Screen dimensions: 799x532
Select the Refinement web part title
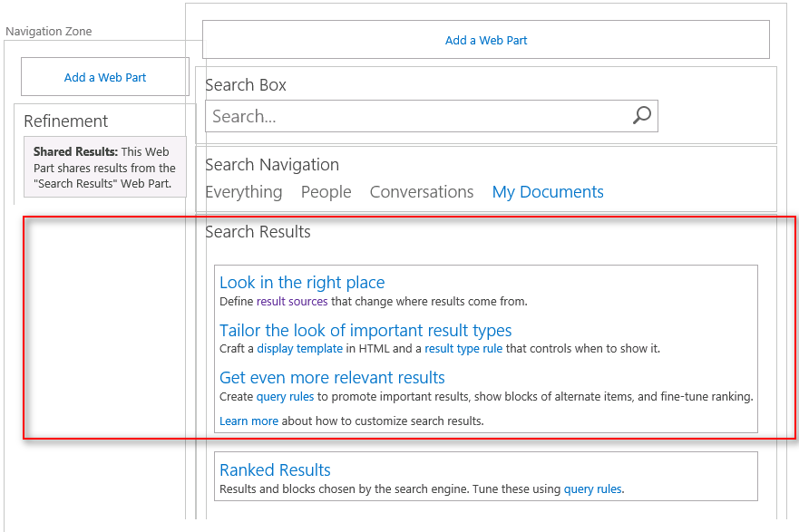pyautogui.click(x=65, y=121)
